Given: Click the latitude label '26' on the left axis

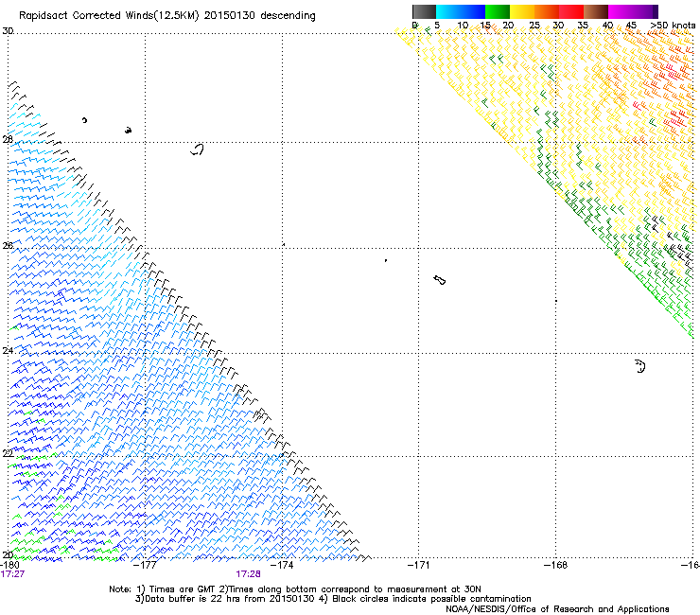Looking at the screenshot, I should pos(8,245).
